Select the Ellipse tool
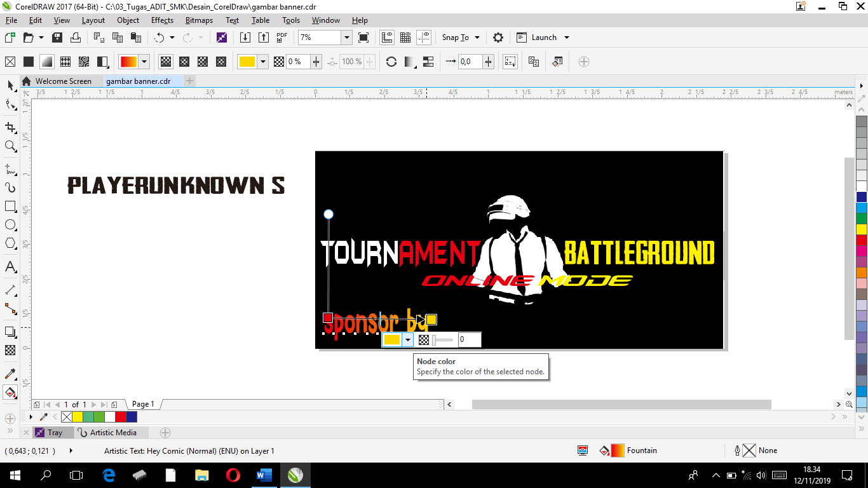The image size is (868, 488). coord(10,225)
